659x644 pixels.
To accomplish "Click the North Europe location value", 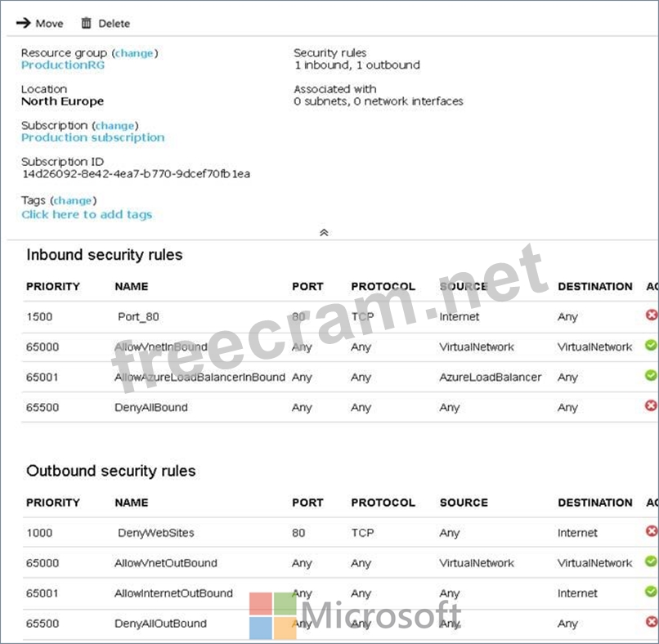I will pos(62,101).
